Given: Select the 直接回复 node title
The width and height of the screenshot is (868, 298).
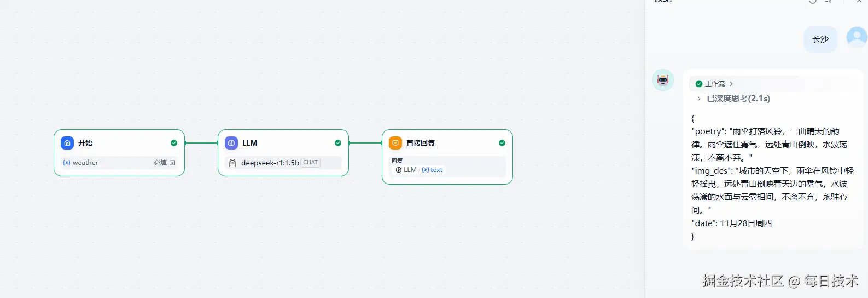Looking at the screenshot, I should pyautogui.click(x=421, y=143).
